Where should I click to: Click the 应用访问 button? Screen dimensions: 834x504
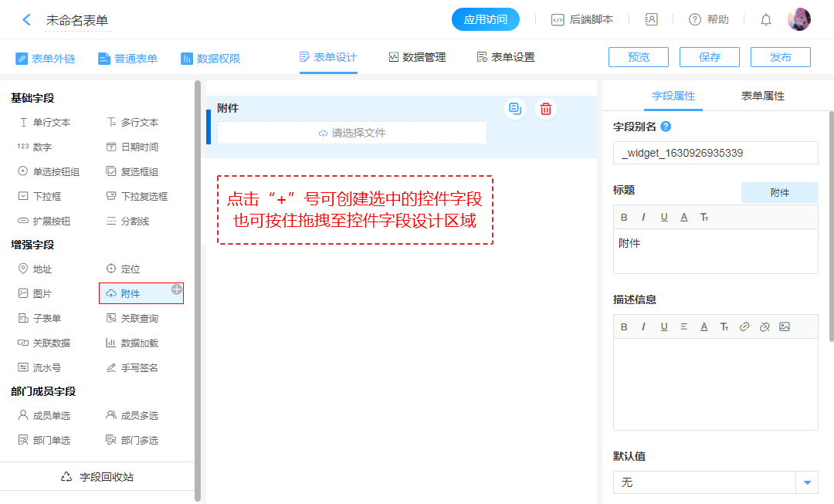click(486, 20)
